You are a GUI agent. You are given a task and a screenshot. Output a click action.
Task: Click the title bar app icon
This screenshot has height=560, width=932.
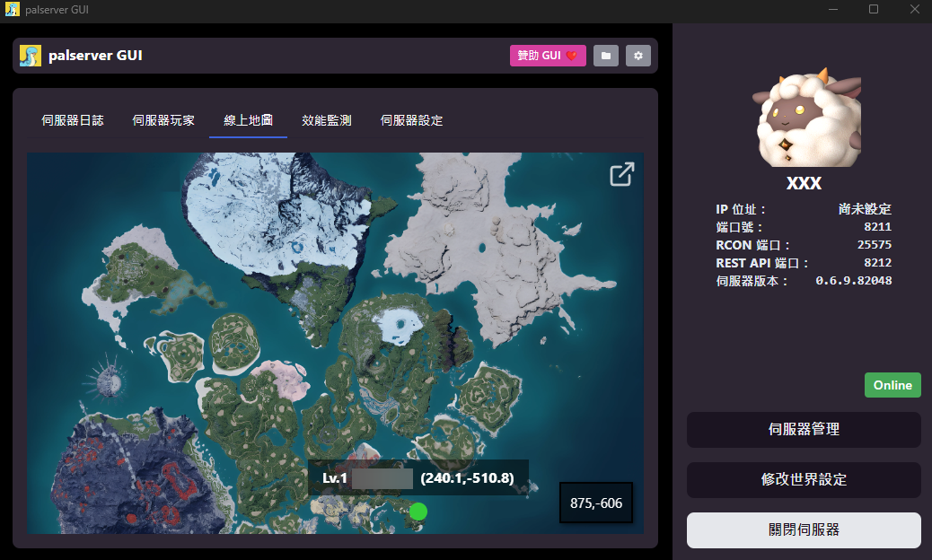pos(12,10)
